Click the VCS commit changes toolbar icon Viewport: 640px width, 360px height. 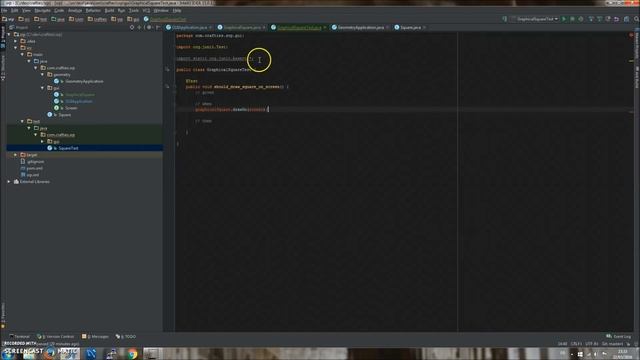coord(600,19)
